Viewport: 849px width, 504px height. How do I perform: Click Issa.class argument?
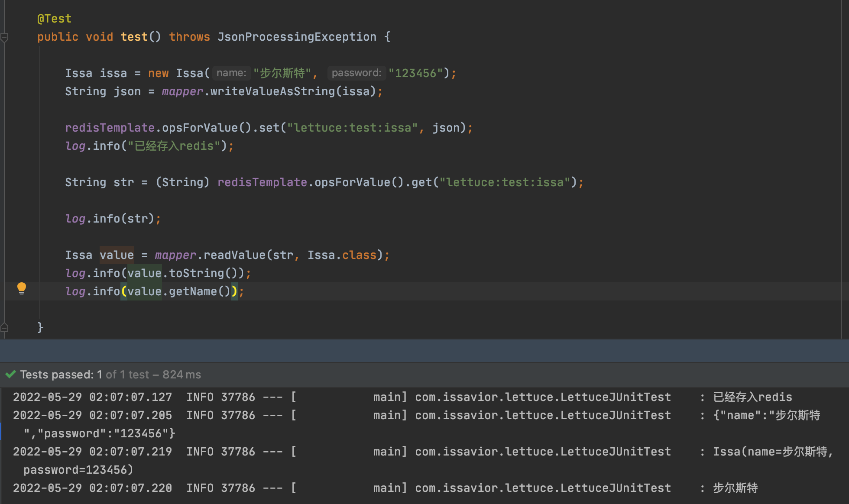[x=342, y=255]
